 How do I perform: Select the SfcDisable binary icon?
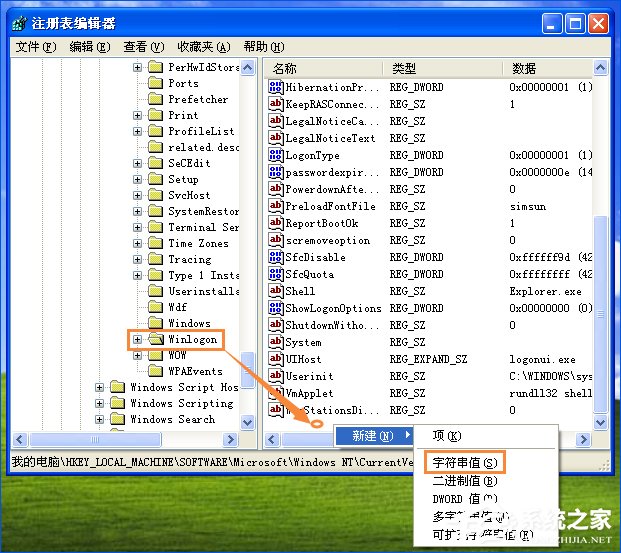tap(276, 257)
